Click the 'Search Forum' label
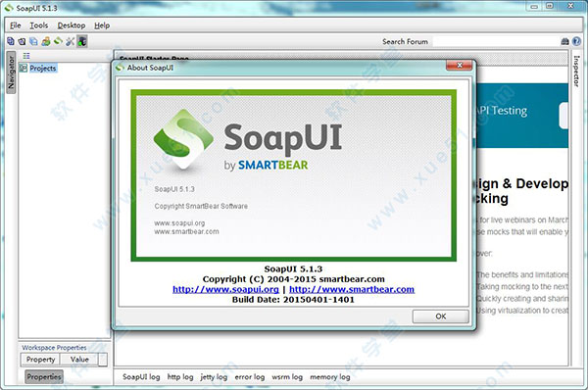Image resolution: width=588 pixels, height=390 pixels. (x=405, y=41)
